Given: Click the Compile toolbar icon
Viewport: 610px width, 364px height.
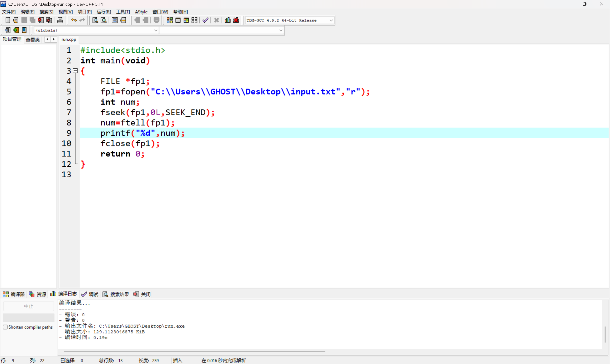Looking at the screenshot, I should tap(170, 20).
